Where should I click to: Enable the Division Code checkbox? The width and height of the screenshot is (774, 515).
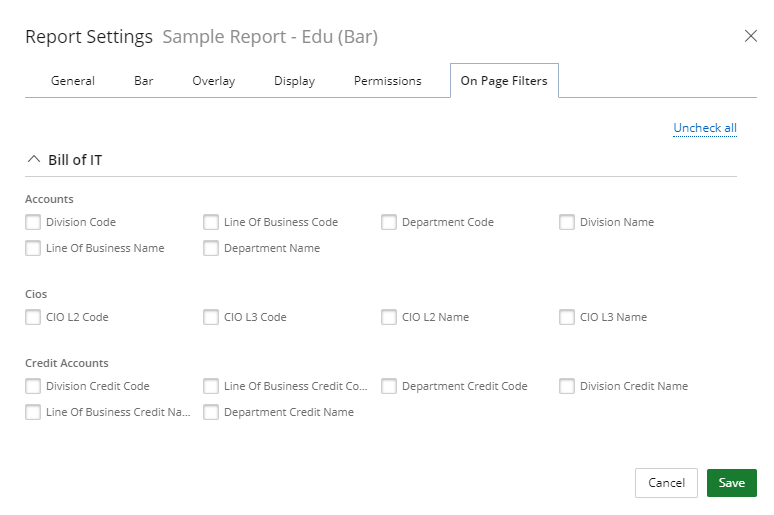pos(33,222)
